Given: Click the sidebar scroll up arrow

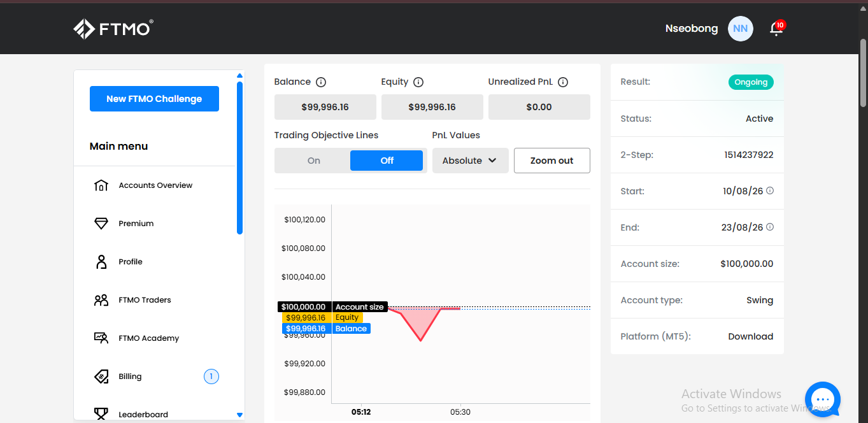Looking at the screenshot, I should tap(240, 75).
